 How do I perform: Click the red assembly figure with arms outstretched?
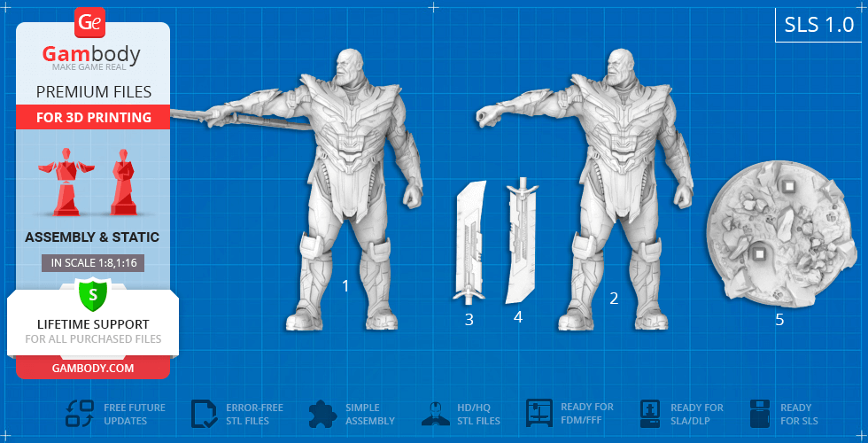(x=66, y=181)
